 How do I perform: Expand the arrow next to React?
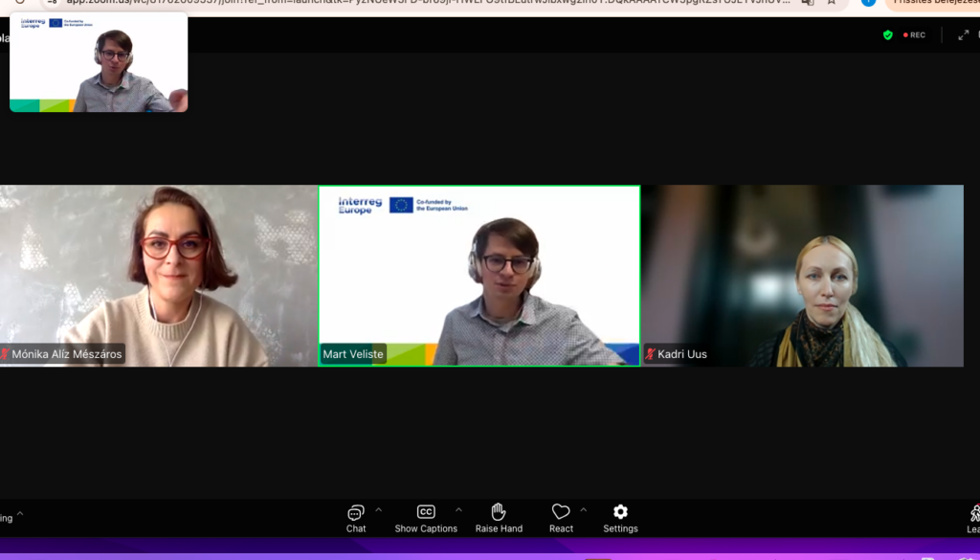tap(583, 510)
